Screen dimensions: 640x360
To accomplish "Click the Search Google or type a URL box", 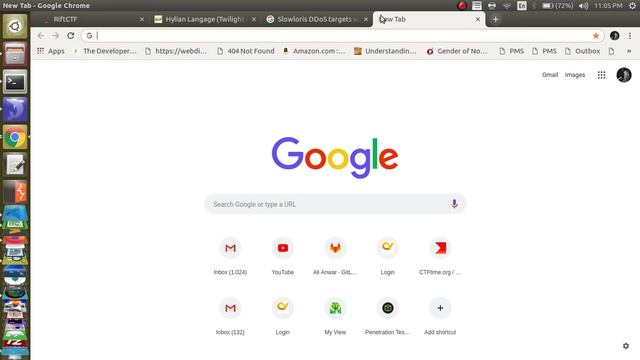I will (x=335, y=204).
